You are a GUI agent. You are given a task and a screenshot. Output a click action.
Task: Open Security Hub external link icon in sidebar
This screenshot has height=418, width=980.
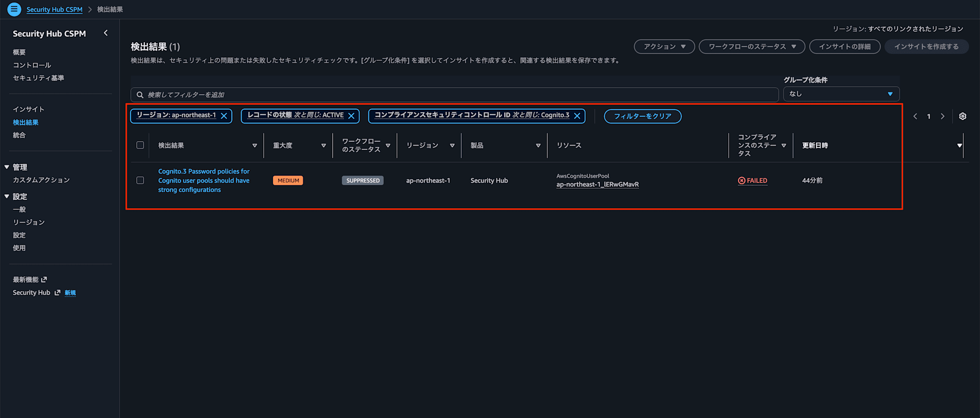(x=57, y=293)
